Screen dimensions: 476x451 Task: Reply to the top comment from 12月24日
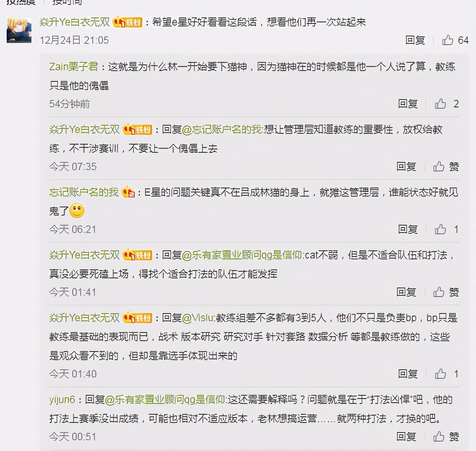coord(415,40)
